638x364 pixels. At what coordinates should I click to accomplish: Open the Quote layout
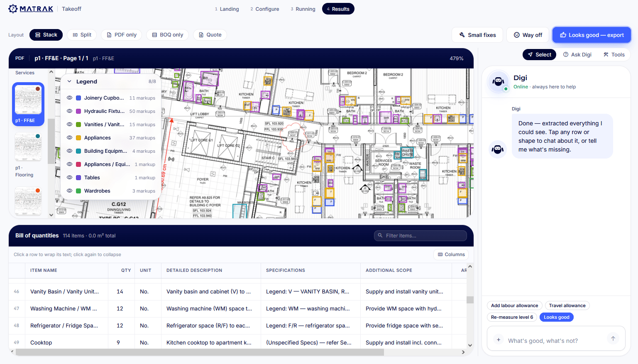click(x=210, y=35)
